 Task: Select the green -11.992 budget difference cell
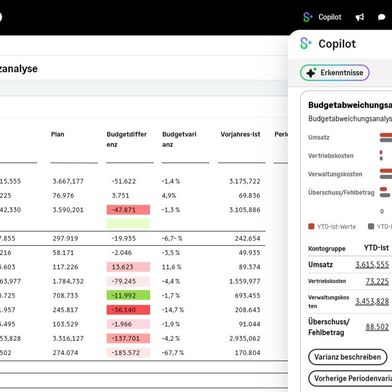tap(128, 295)
